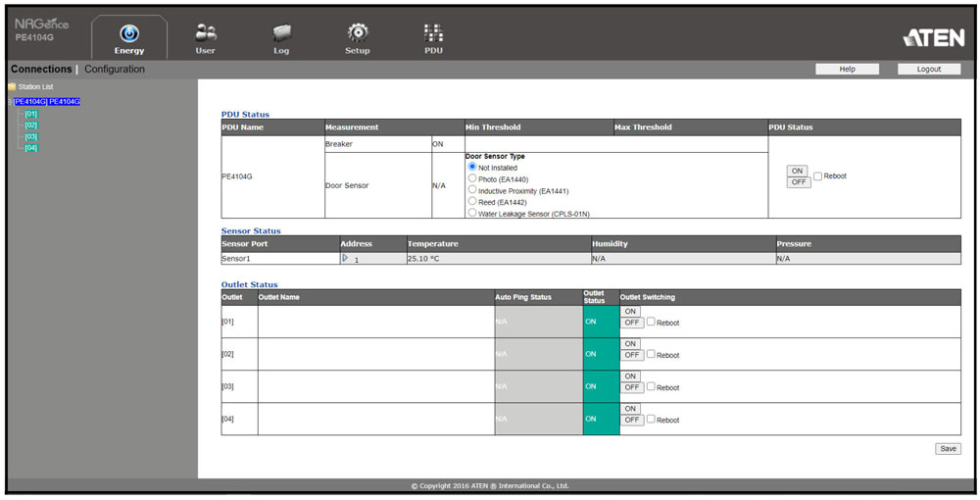Select Reed (EA1442) door sensor option

[x=472, y=201]
